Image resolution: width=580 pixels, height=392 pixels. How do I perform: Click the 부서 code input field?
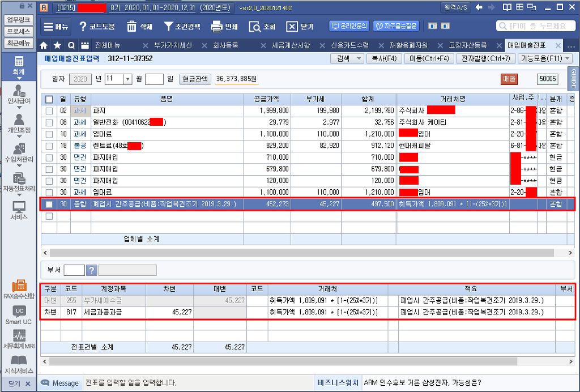74,270
